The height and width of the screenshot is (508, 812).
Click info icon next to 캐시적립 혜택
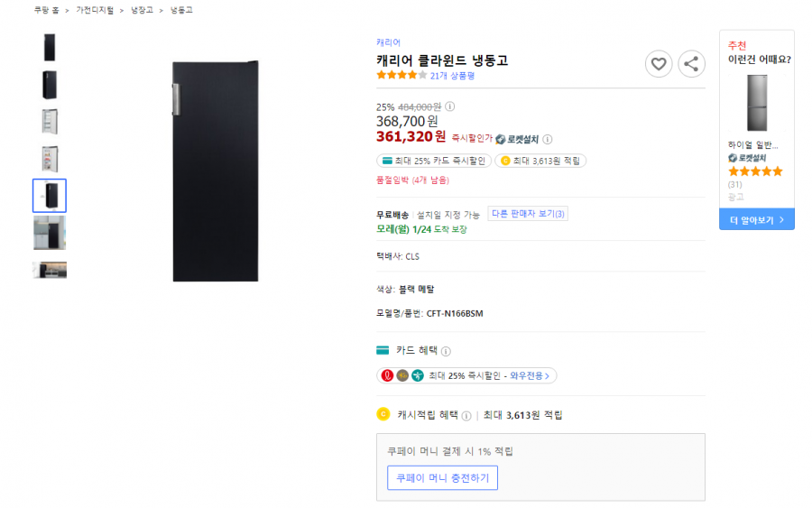466,416
